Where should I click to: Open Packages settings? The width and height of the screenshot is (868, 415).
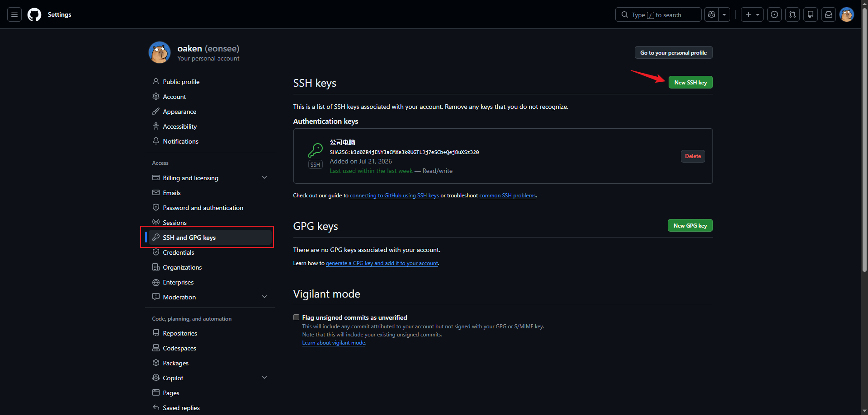[x=210, y=363]
